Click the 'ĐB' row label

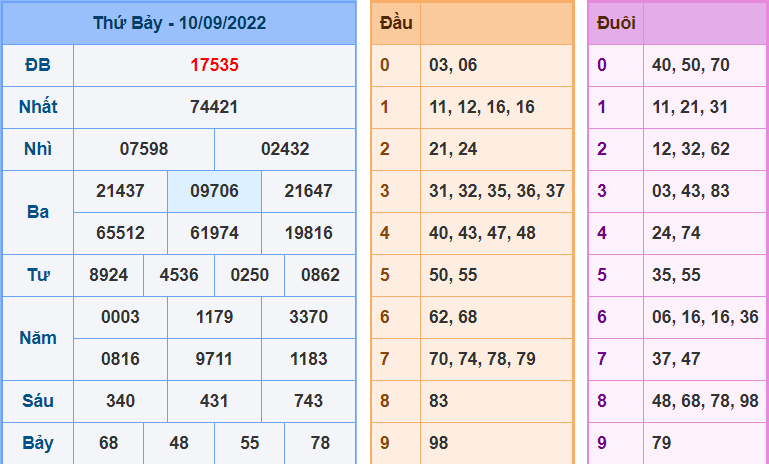(x=38, y=65)
